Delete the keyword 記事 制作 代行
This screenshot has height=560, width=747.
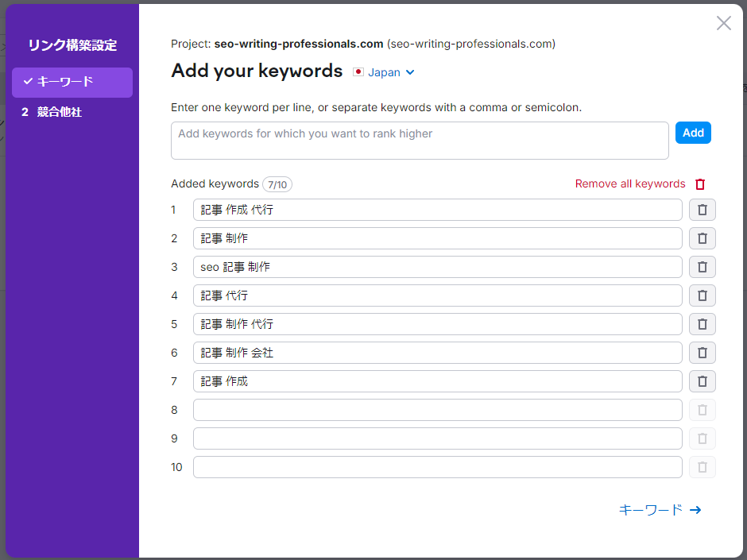point(702,324)
